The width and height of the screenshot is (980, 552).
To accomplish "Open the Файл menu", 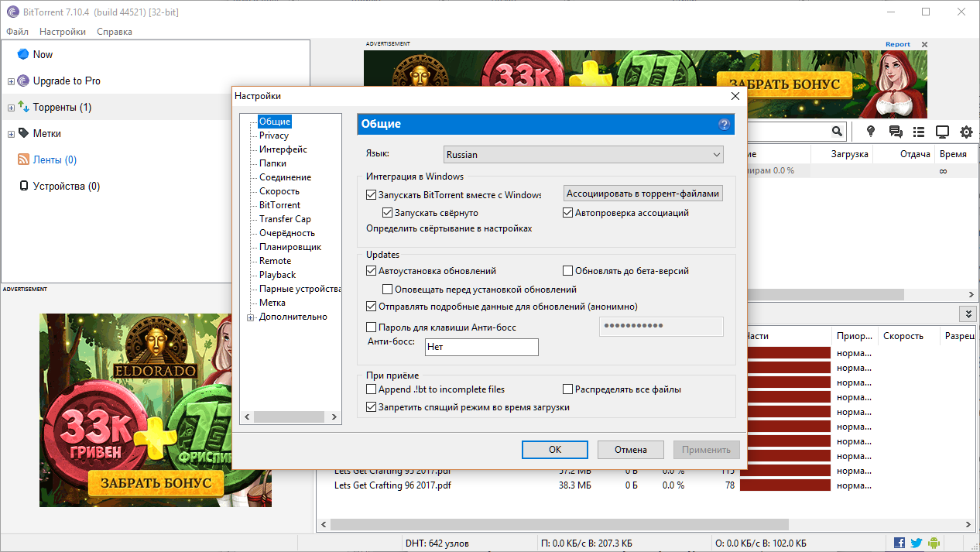I will (x=17, y=32).
